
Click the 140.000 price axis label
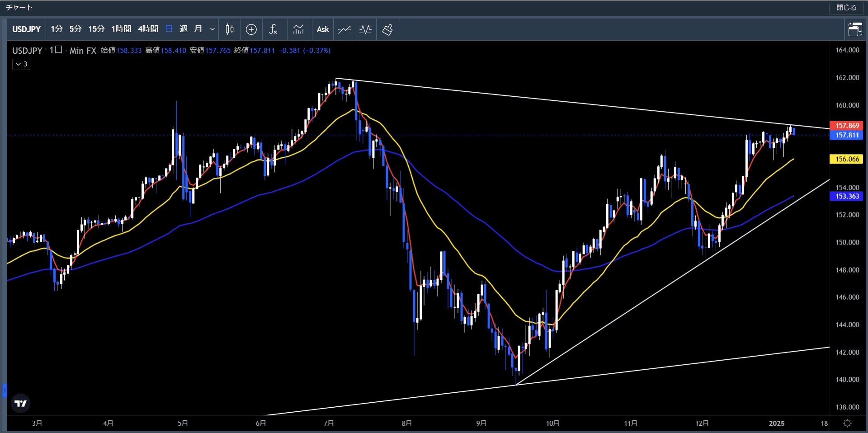point(847,380)
